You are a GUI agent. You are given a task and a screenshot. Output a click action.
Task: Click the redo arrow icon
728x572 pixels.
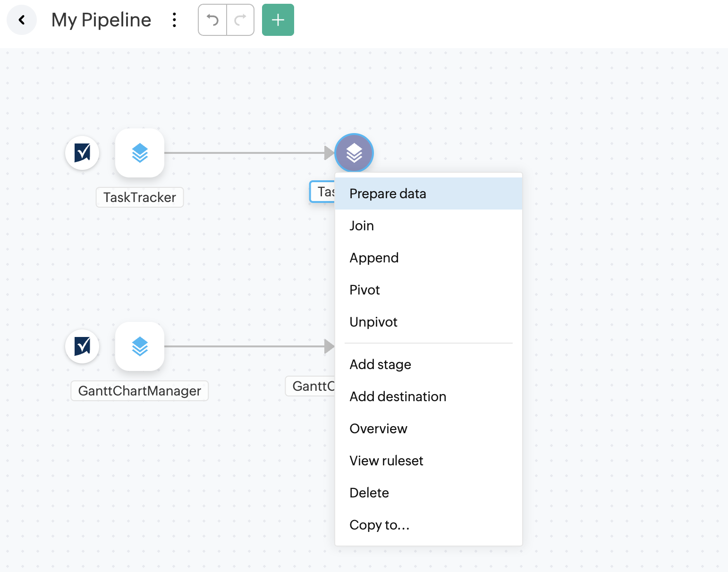click(240, 20)
